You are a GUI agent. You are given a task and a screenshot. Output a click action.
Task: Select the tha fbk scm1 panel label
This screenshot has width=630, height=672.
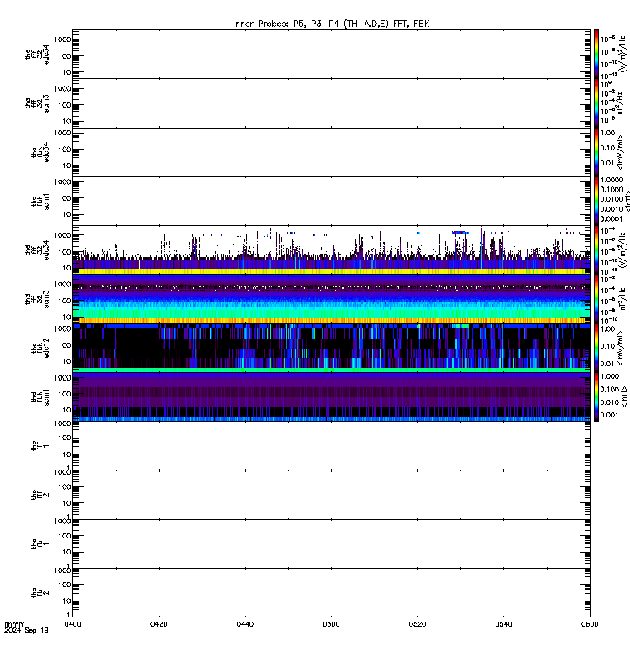pos(40,202)
